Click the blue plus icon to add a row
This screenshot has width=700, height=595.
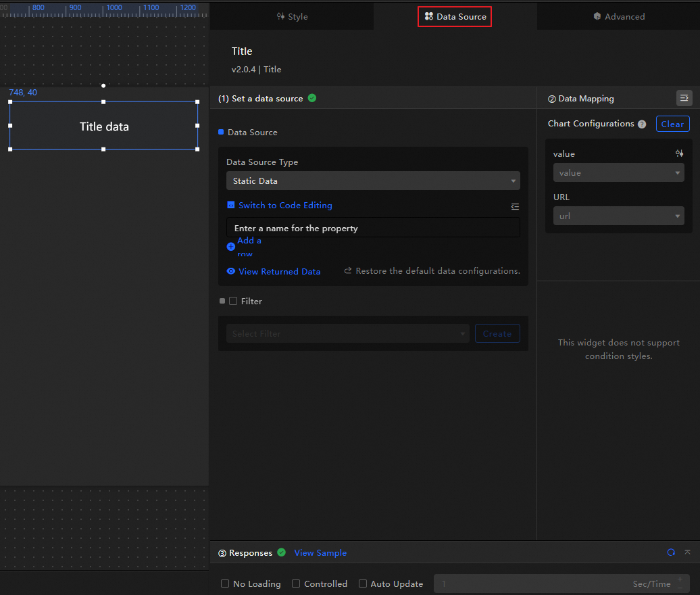point(231,247)
